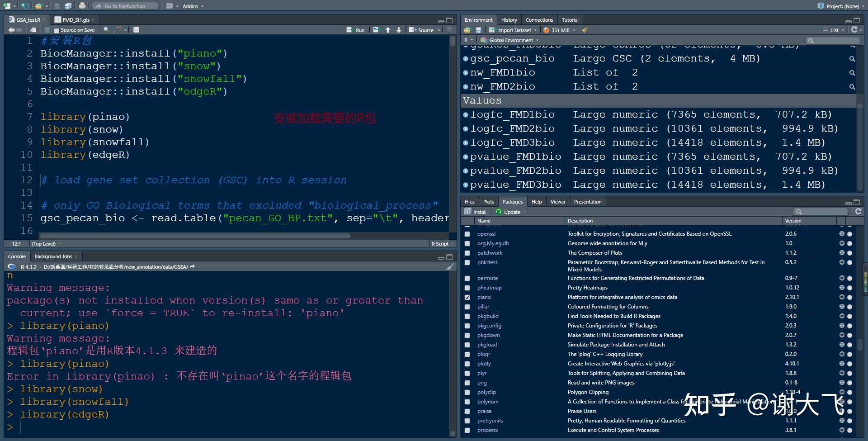Switch to the History tab
868x441 pixels.
pyautogui.click(x=509, y=20)
